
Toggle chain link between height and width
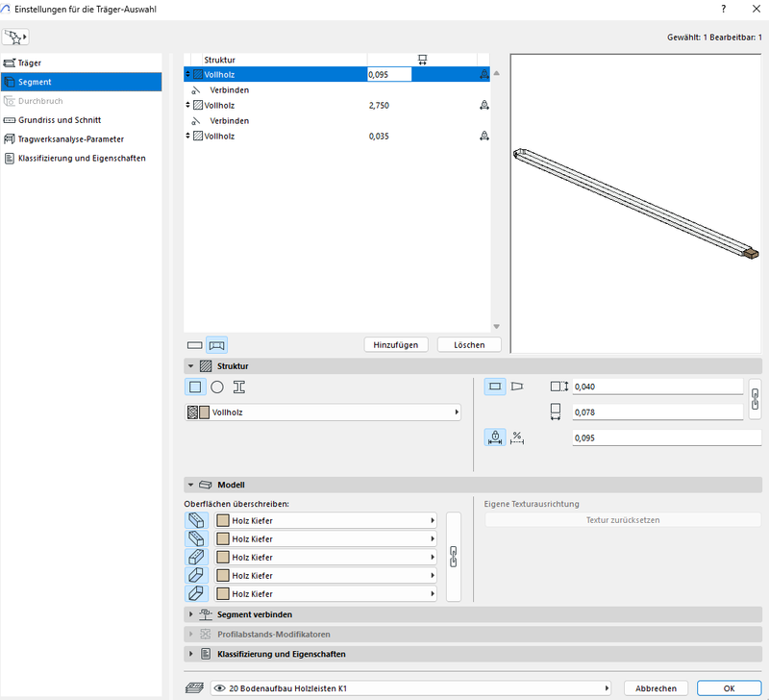coord(756,399)
